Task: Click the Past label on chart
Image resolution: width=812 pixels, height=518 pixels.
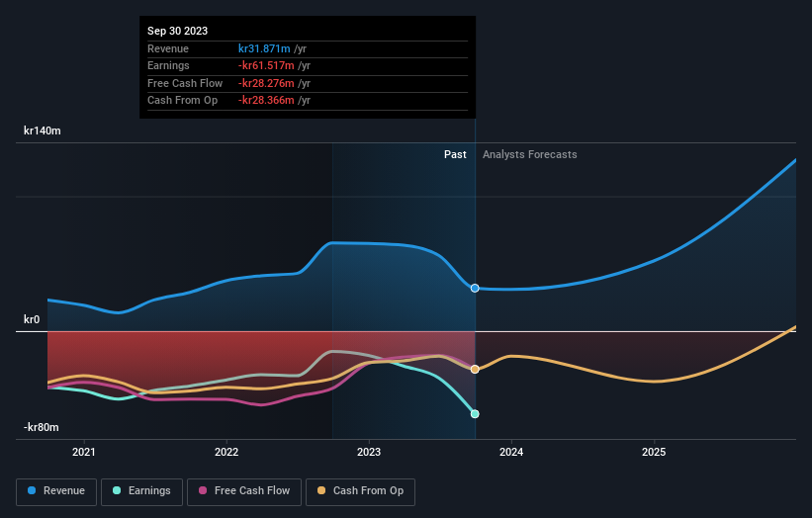Action: [x=455, y=155]
